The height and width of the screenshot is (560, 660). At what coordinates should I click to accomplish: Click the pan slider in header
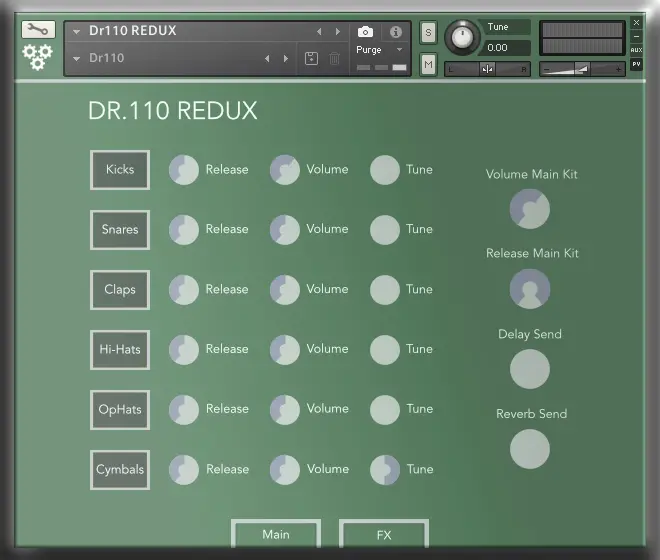(x=487, y=69)
